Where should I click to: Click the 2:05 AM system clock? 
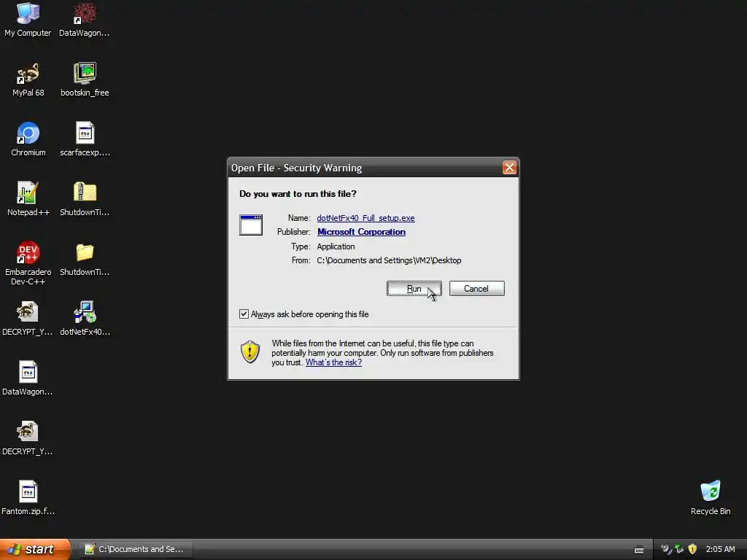(720, 549)
